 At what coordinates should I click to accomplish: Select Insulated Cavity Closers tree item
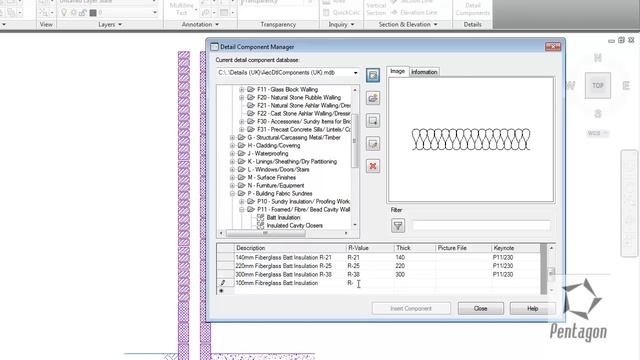click(294, 226)
